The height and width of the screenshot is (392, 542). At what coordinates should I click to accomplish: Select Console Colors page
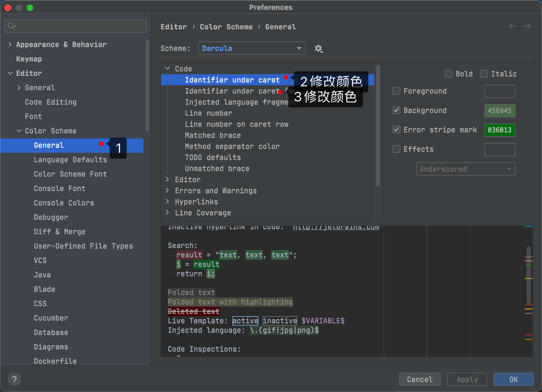coord(64,203)
